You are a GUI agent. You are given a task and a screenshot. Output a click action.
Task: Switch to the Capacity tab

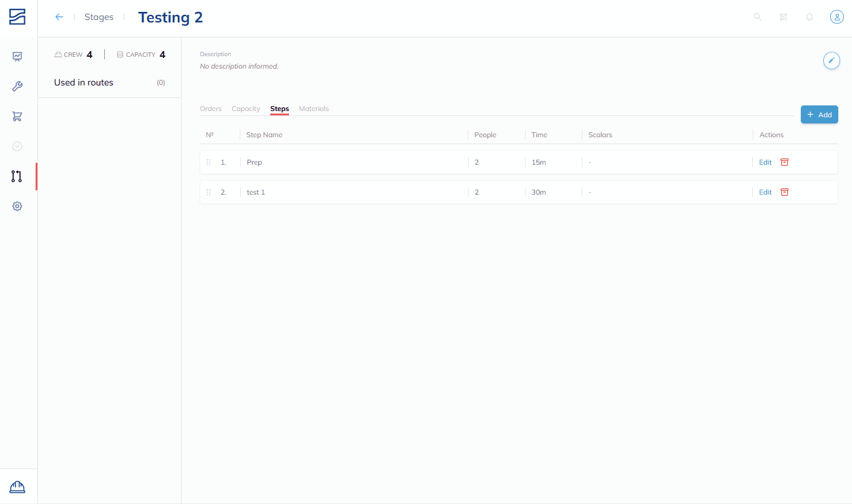click(246, 109)
